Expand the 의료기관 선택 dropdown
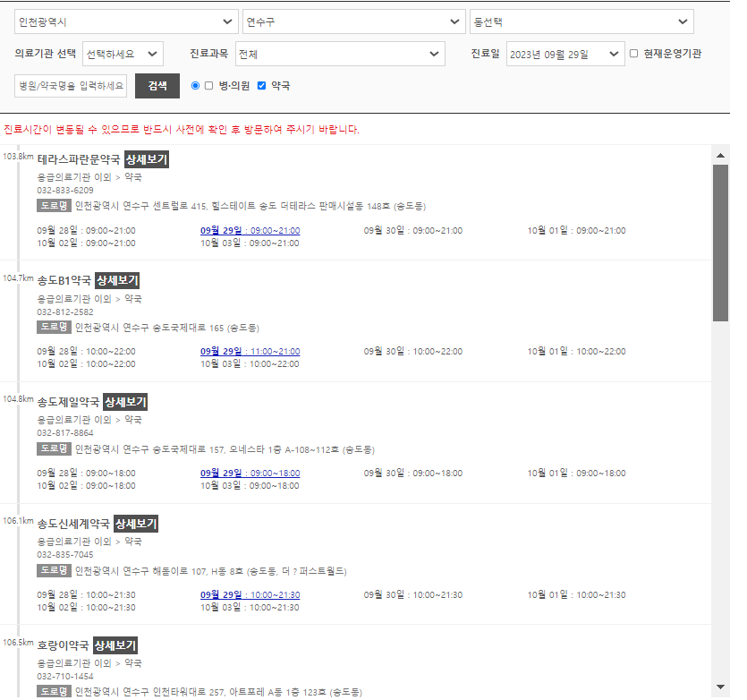 tap(123, 54)
